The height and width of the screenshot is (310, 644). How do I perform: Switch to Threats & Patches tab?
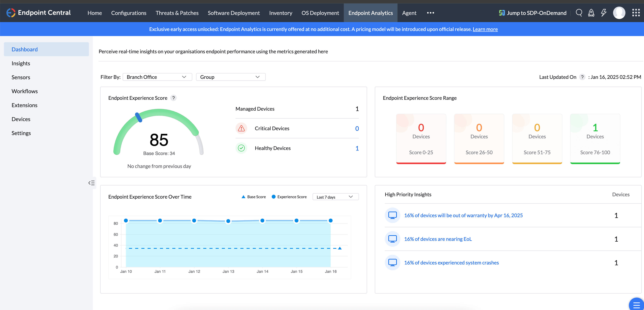(177, 13)
